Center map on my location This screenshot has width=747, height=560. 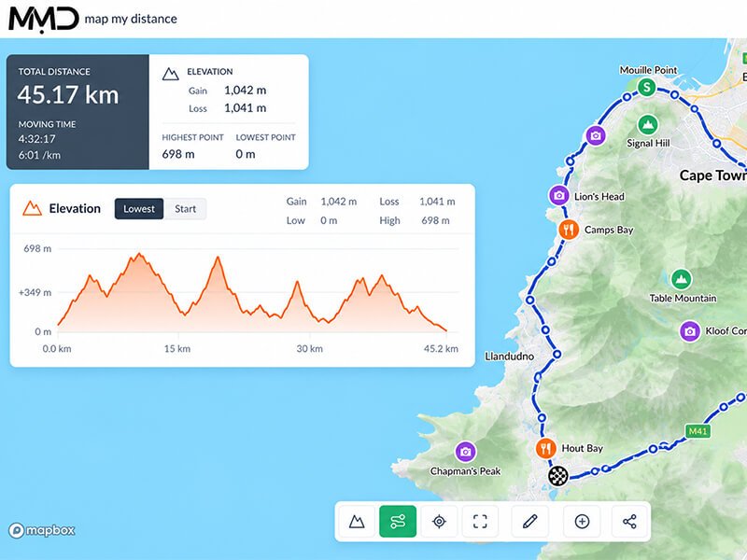pyautogui.click(x=439, y=522)
